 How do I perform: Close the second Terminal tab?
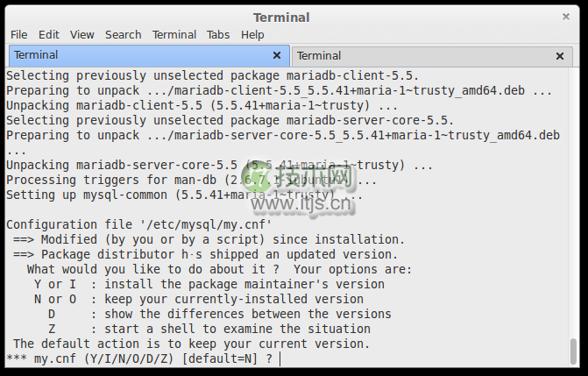(560, 56)
